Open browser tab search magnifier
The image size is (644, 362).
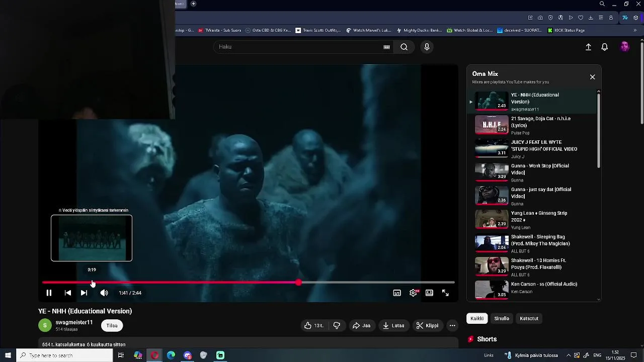(x=602, y=4)
